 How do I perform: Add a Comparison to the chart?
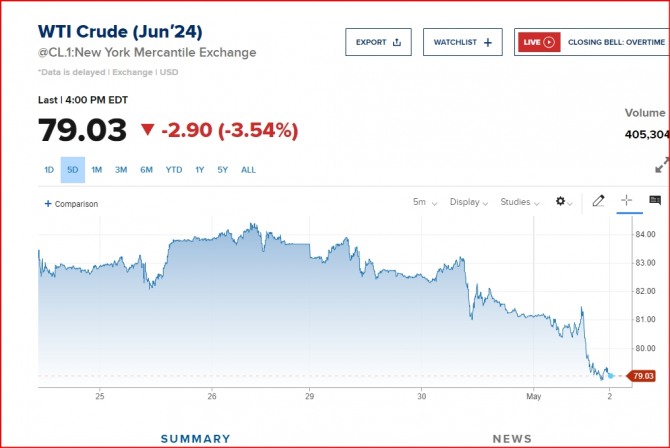click(x=71, y=204)
